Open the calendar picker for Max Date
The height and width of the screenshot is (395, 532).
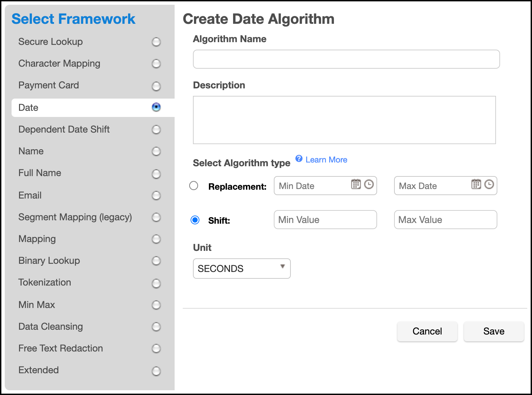click(476, 184)
